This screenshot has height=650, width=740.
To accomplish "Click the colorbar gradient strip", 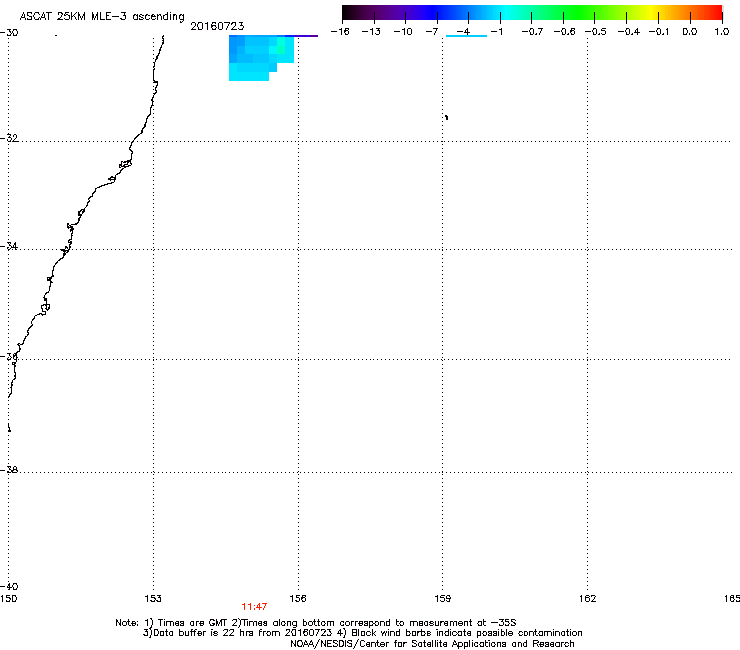I will coord(532,13).
